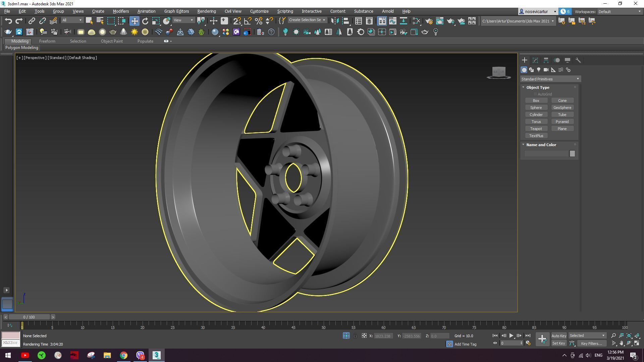This screenshot has width=644, height=362.
Task: Open the Rendering menu
Action: [x=207, y=11]
